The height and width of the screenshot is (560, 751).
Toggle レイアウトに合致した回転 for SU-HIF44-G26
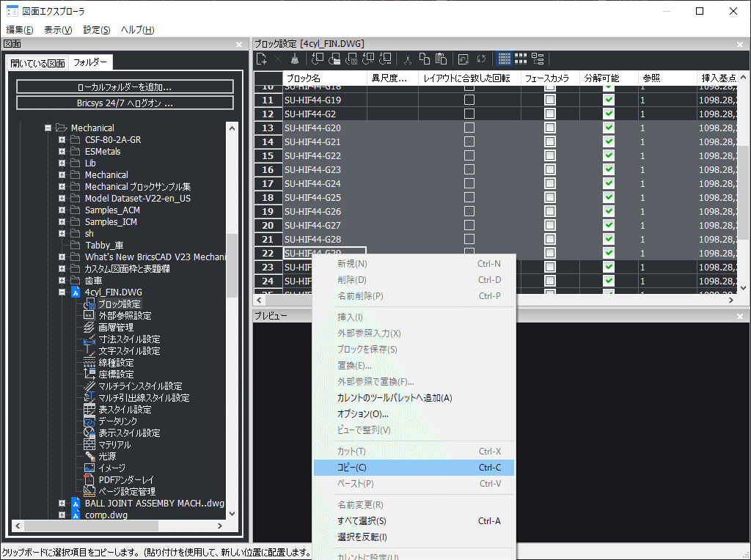pos(469,211)
